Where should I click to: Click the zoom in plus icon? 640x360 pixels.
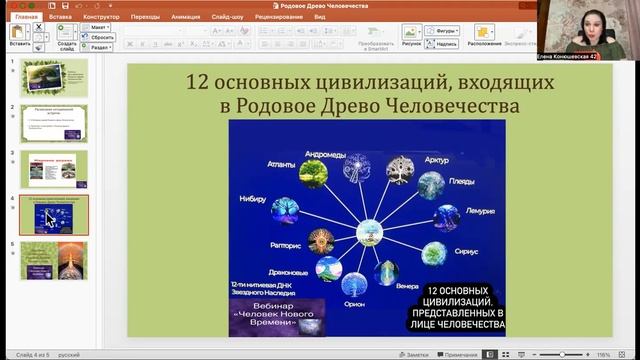tap(588, 355)
